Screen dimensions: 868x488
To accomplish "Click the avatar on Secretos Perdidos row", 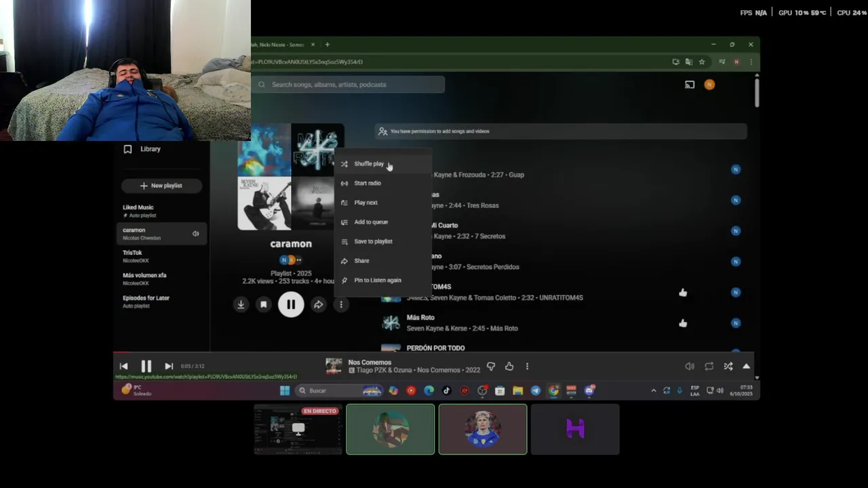I will point(736,262).
